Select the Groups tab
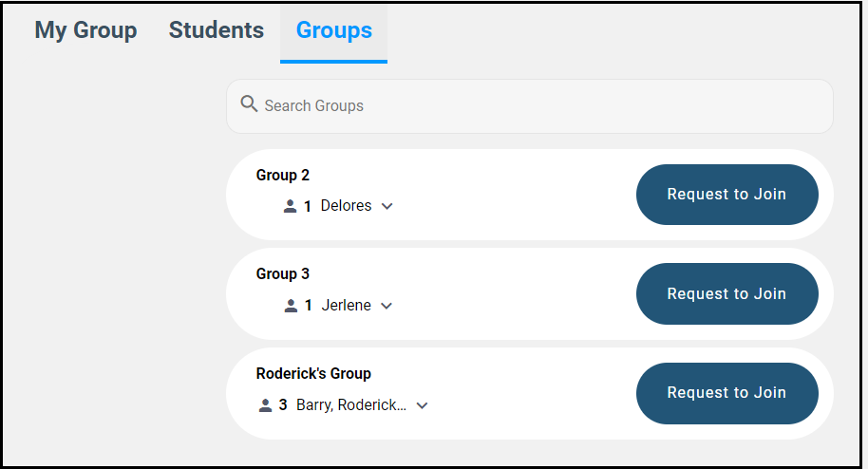The width and height of the screenshot is (868, 469). coord(333,30)
